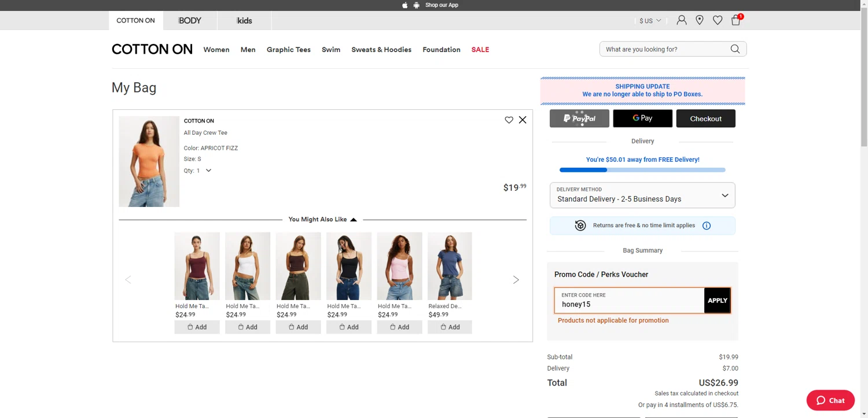Viewport: 868px width, 418px height.
Task: Click 'Products not applicable for promotion' message
Action: point(613,320)
